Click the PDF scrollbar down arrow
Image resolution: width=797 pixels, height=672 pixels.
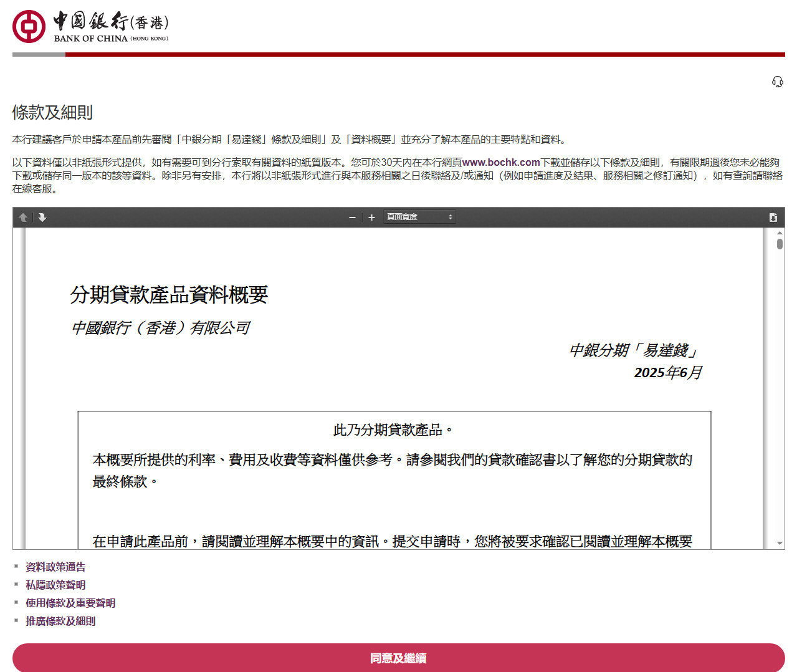[780, 544]
